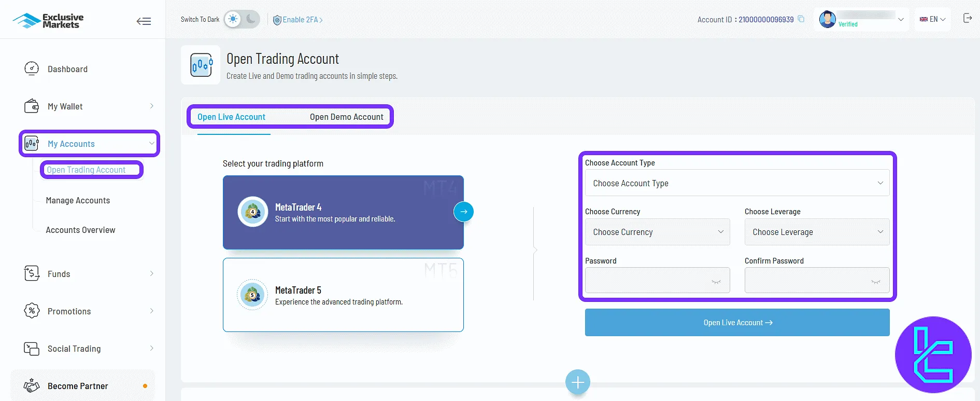Switch to light mode sun icon
The image size is (980, 401).
(x=233, y=19)
